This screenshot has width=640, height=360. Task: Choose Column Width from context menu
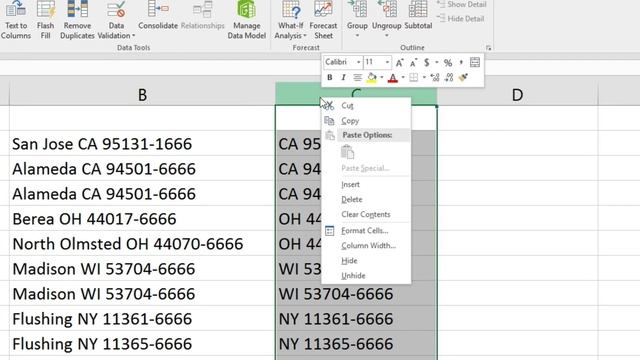point(366,246)
